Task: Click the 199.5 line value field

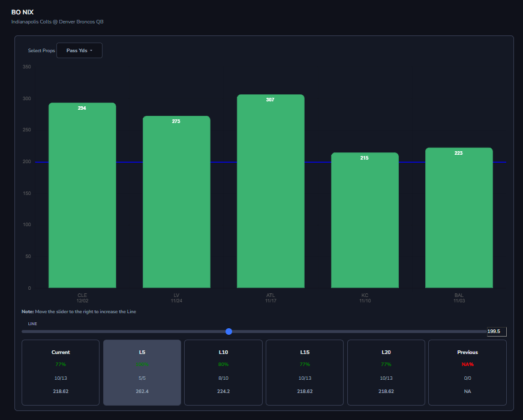Action: pyautogui.click(x=497, y=331)
